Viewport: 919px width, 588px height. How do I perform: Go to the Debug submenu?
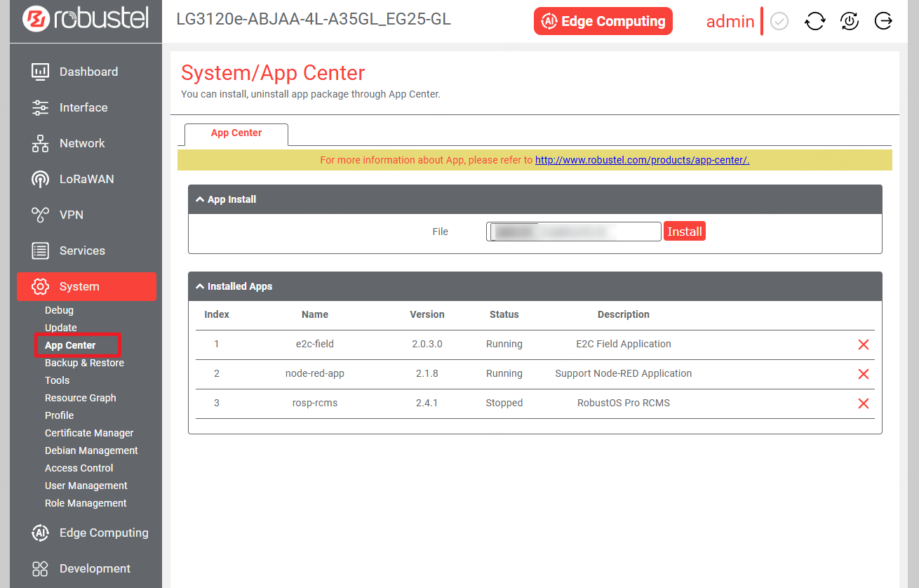tap(59, 310)
